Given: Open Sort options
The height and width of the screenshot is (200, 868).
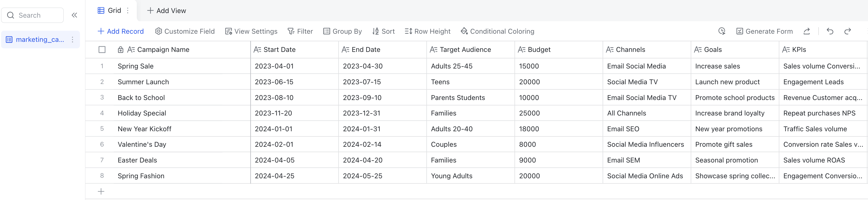Looking at the screenshot, I should pyautogui.click(x=383, y=31).
